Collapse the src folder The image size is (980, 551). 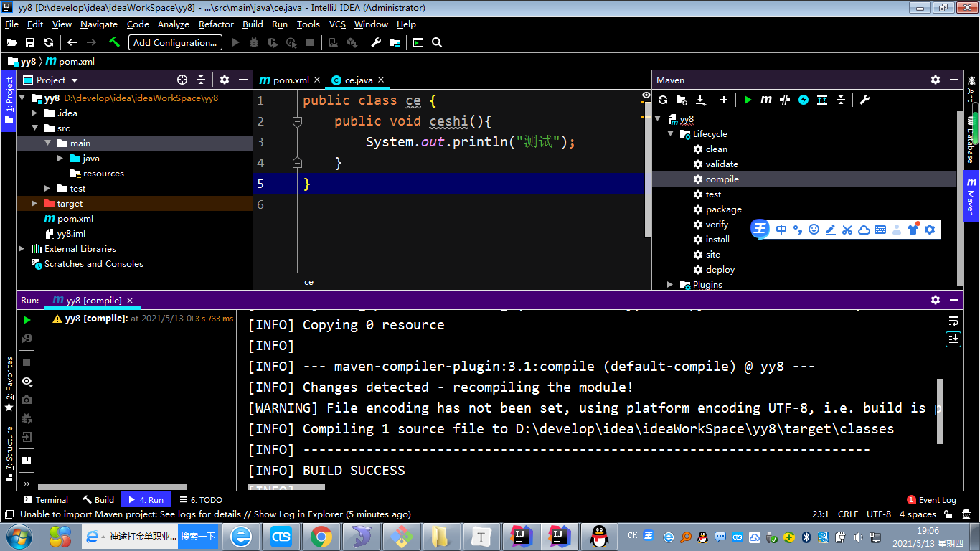34,128
